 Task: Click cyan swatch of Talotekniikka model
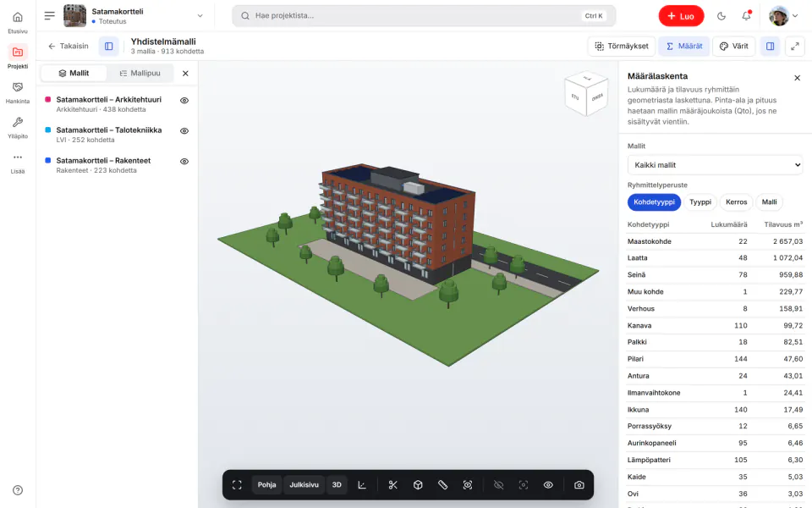(48, 130)
